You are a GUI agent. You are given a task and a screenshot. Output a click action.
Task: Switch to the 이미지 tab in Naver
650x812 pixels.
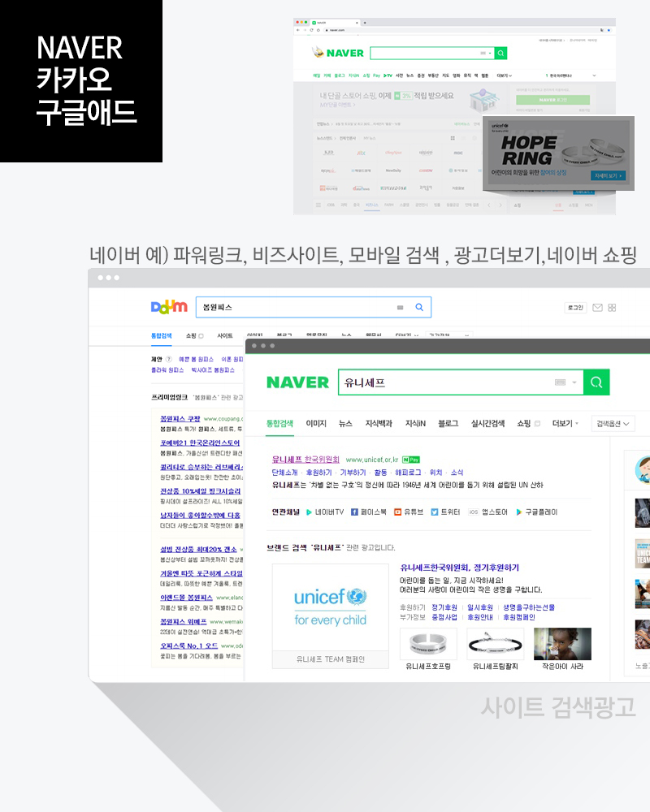pyautogui.click(x=316, y=423)
